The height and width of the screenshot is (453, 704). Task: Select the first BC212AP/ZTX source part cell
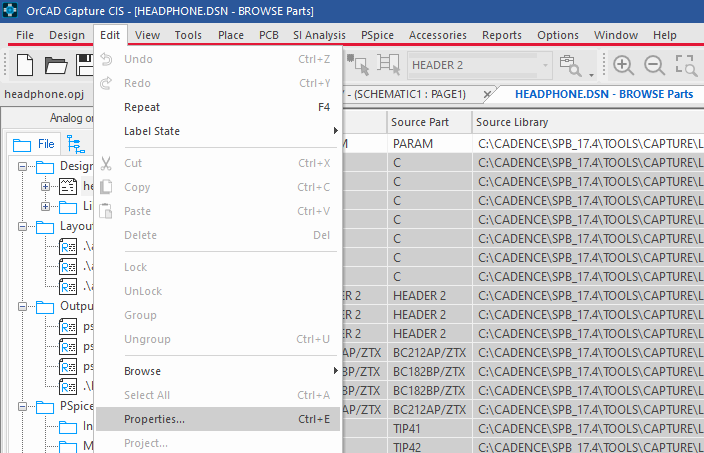[429, 353]
